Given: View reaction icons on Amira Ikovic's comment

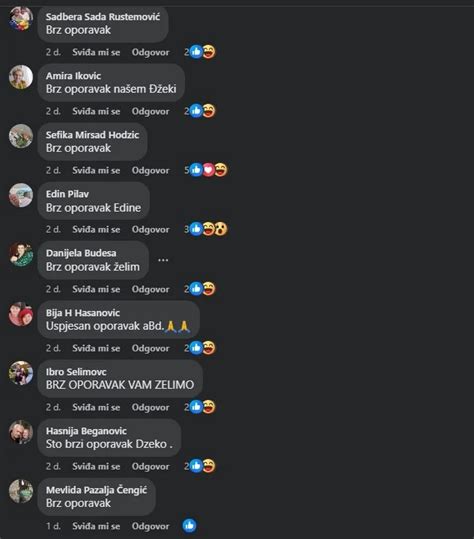Looking at the screenshot, I should pyautogui.click(x=200, y=111).
